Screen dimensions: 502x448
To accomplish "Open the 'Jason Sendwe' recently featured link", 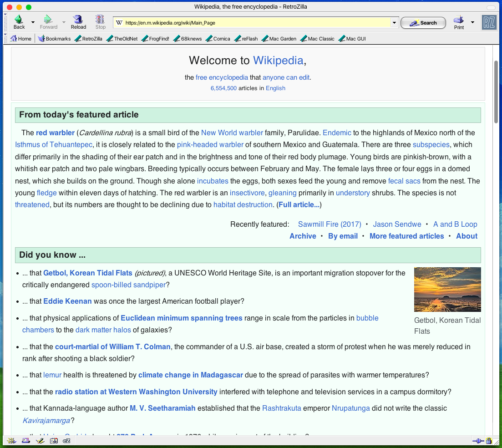I will pyautogui.click(x=397, y=224).
